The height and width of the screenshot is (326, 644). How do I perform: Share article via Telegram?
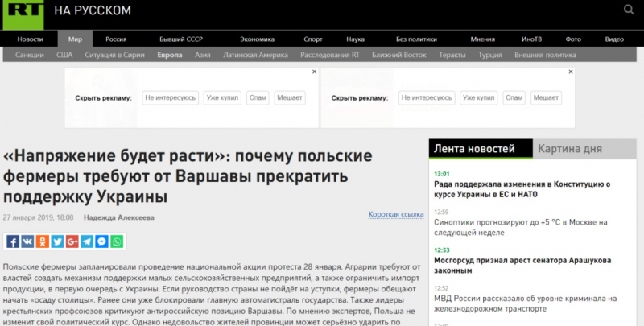click(x=88, y=241)
